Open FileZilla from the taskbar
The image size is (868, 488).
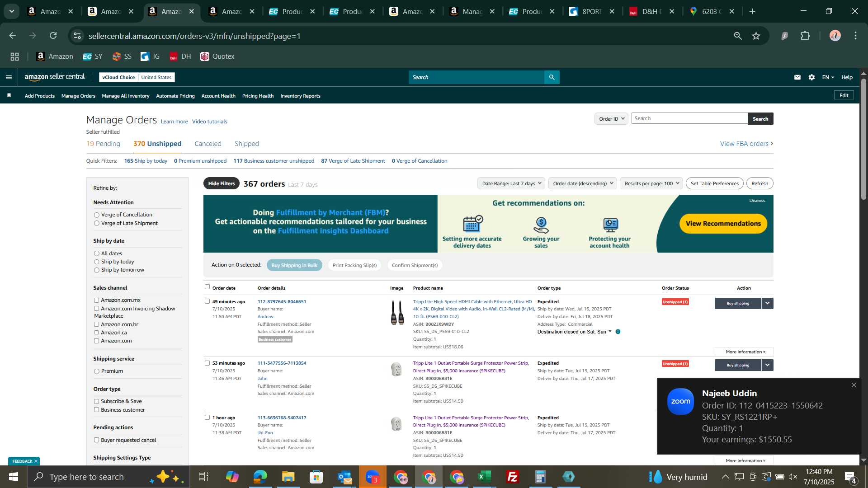pyautogui.click(x=513, y=477)
